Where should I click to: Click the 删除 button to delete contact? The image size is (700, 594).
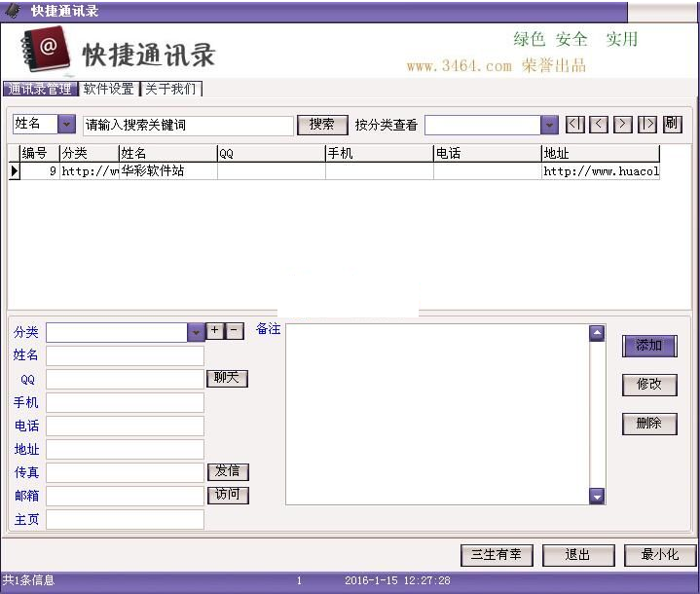(648, 424)
